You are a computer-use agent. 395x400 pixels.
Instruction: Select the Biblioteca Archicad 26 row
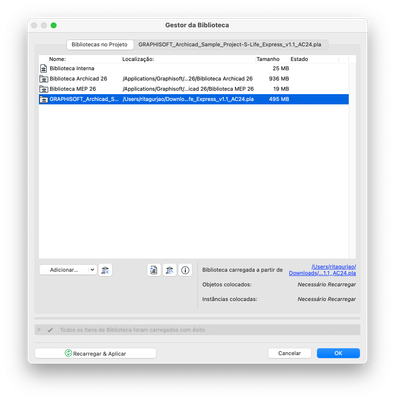pos(194,79)
